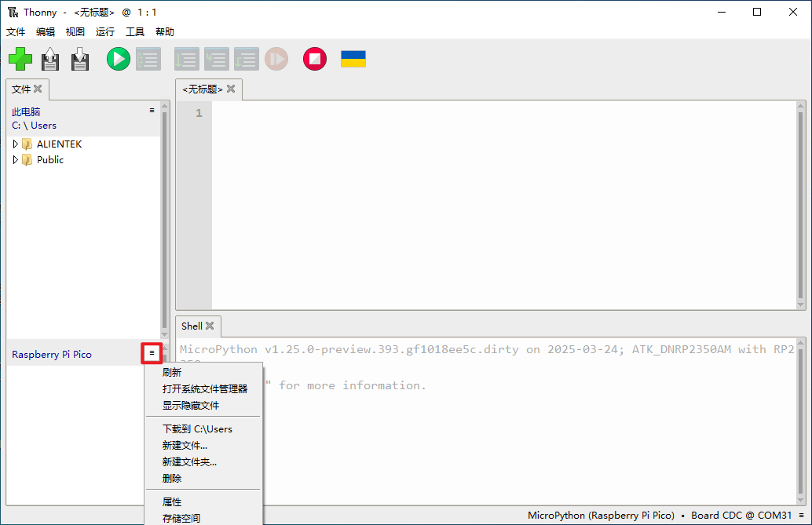Viewport: 812px width, 525px height.
Task: Click the Step out debug icon
Action: pos(247,59)
